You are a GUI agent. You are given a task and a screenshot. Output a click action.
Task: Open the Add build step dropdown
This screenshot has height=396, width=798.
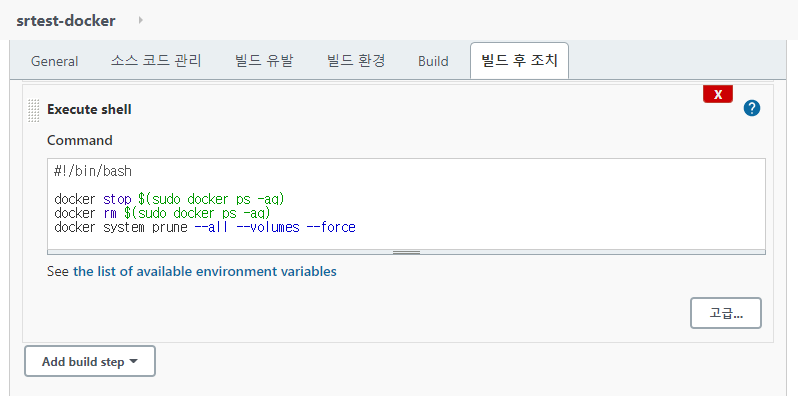(x=90, y=361)
